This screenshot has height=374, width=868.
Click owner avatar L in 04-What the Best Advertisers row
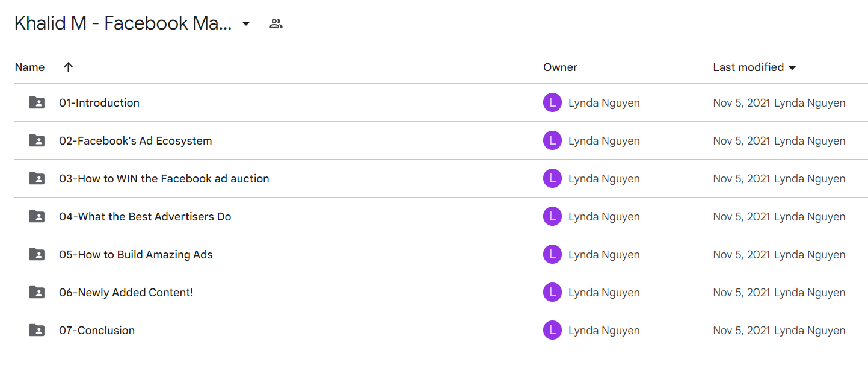552,217
